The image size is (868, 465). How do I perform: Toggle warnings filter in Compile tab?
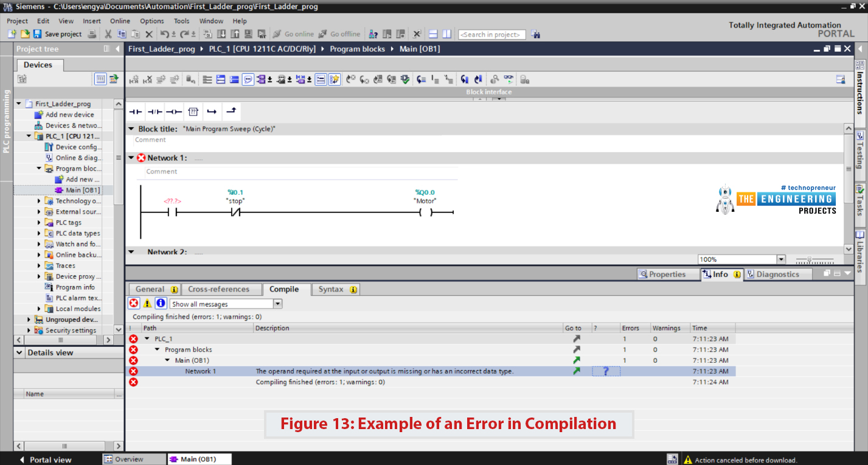coord(147,303)
